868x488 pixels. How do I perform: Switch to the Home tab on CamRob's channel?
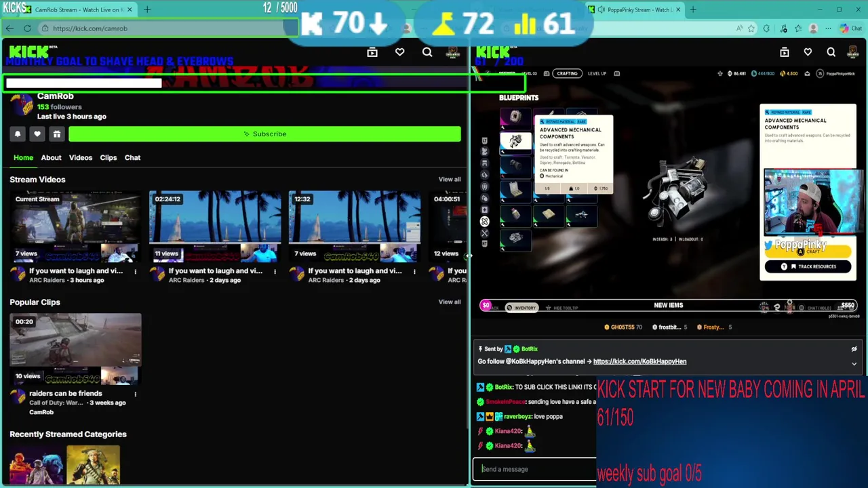click(23, 157)
